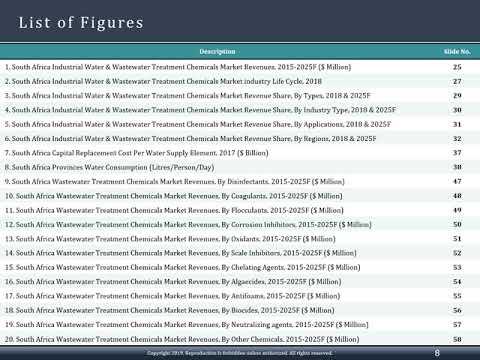480x360 pixels.
Task: Click slide number 54 cell
Action: [457, 282]
